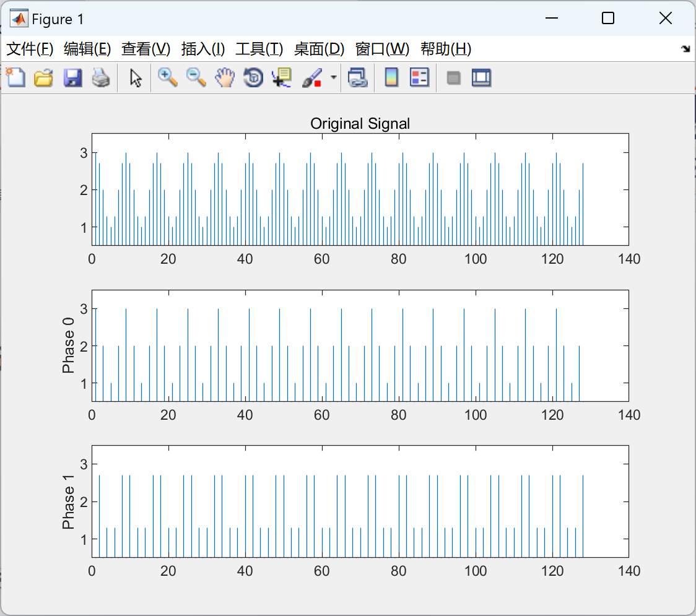Enable the Data Cursor tool

click(x=282, y=77)
